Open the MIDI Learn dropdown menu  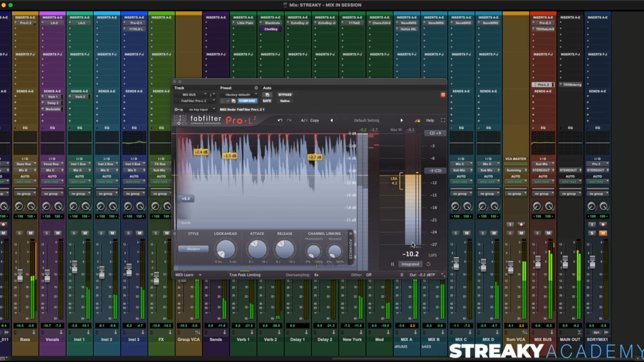pos(200,275)
